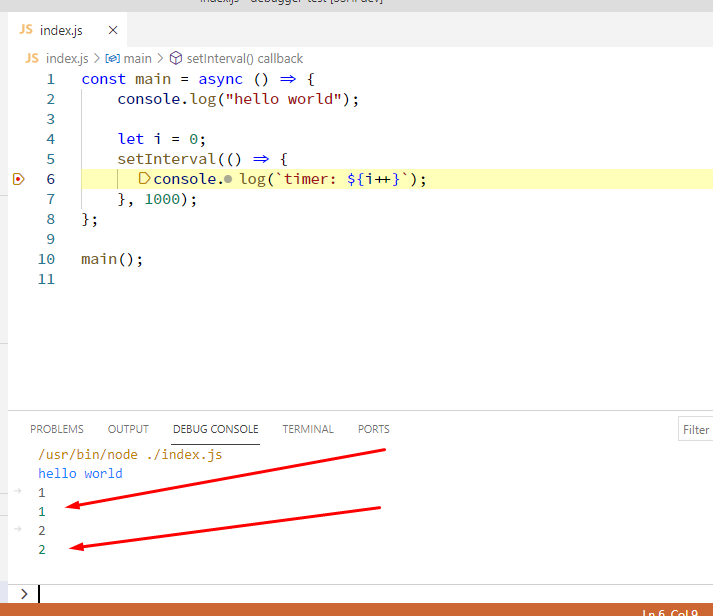Click the inline breakpoint arrow before console
Viewport: 713px width, 616px height.
tap(144, 179)
